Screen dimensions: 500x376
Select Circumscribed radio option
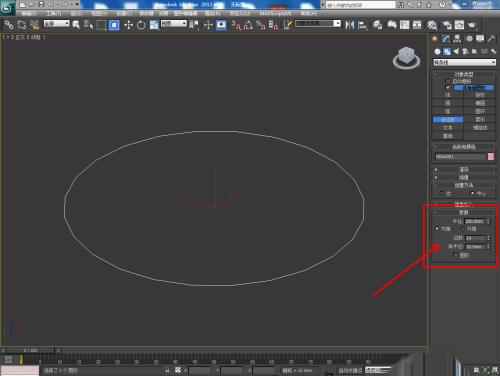(x=463, y=229)
